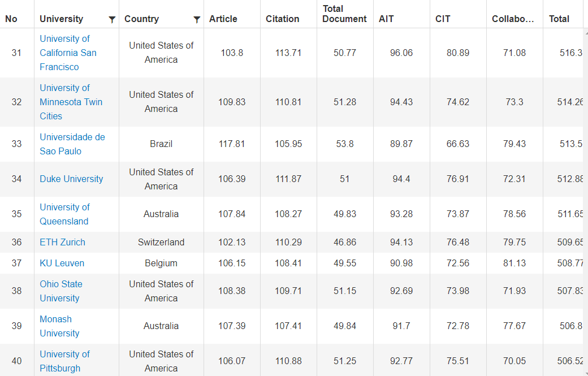The height and width of the screenshot is (376, 588).
Task: Sort by the Citation column header
Action: click(x=283, y=19)
